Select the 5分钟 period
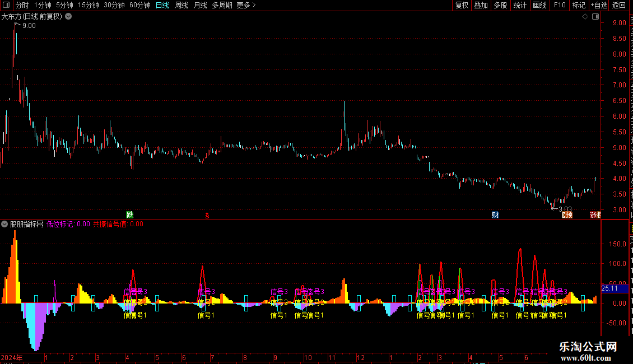 64,5
